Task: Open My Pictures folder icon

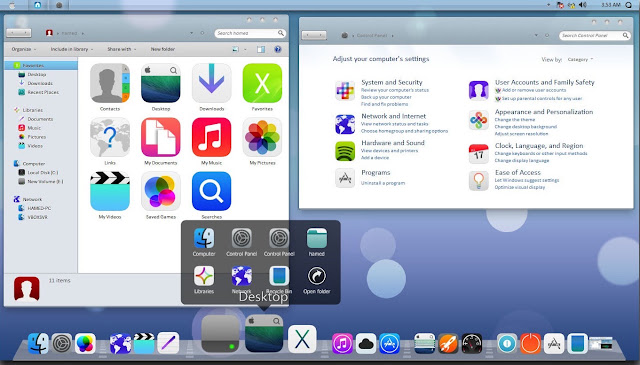Action: 262,137
